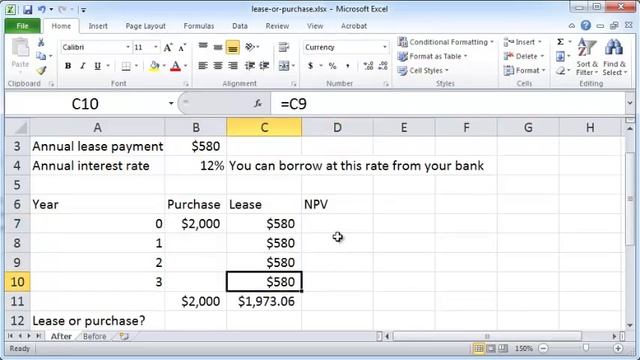Open Find & Select binoculars menu

(614, 57)
